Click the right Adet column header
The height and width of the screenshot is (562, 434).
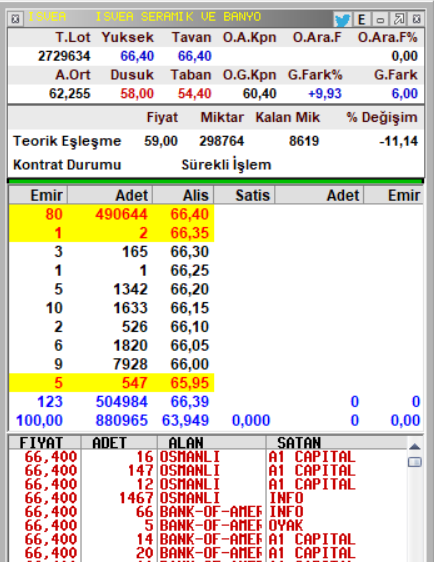319,195
